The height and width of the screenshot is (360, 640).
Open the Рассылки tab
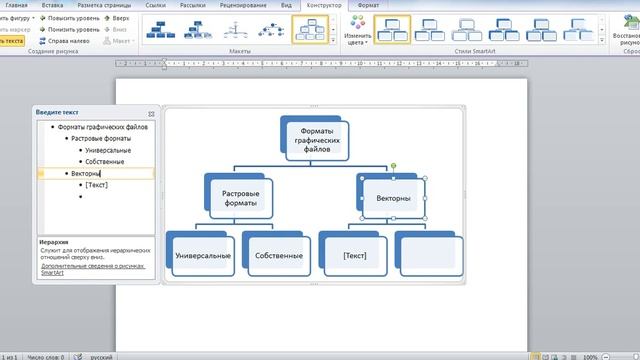point(193,5)
